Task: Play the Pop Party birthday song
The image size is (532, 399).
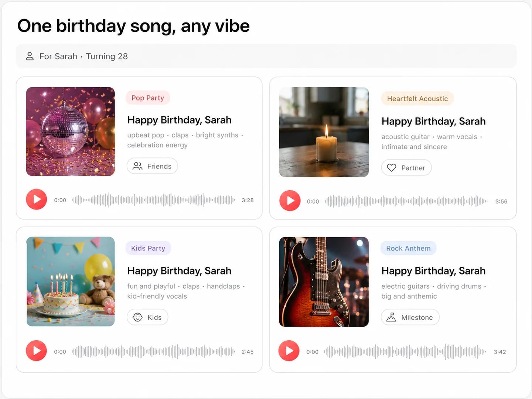Action: coord(36,199)
